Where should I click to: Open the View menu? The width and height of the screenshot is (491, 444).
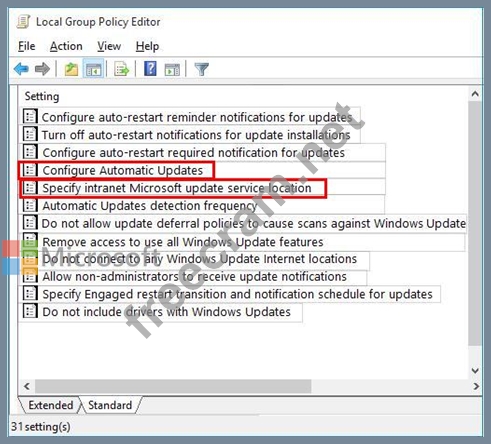click(109, 46)
